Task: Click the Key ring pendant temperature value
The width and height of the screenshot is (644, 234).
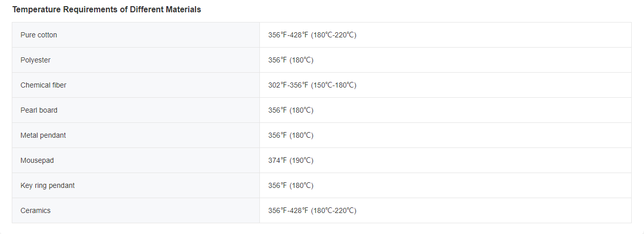Action: click(x=291, y=185)
